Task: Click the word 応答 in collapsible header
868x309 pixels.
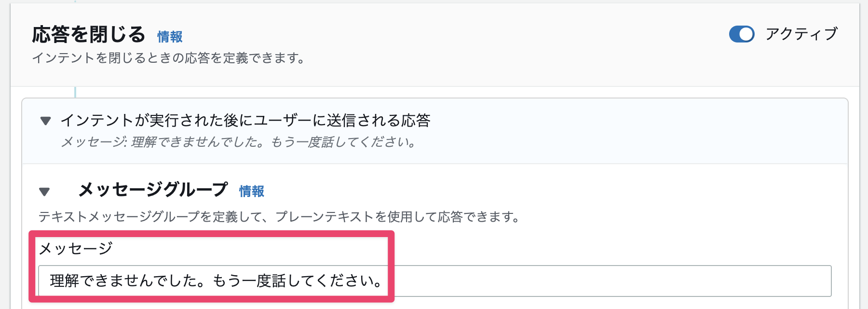Action: [x=416, y=120]
